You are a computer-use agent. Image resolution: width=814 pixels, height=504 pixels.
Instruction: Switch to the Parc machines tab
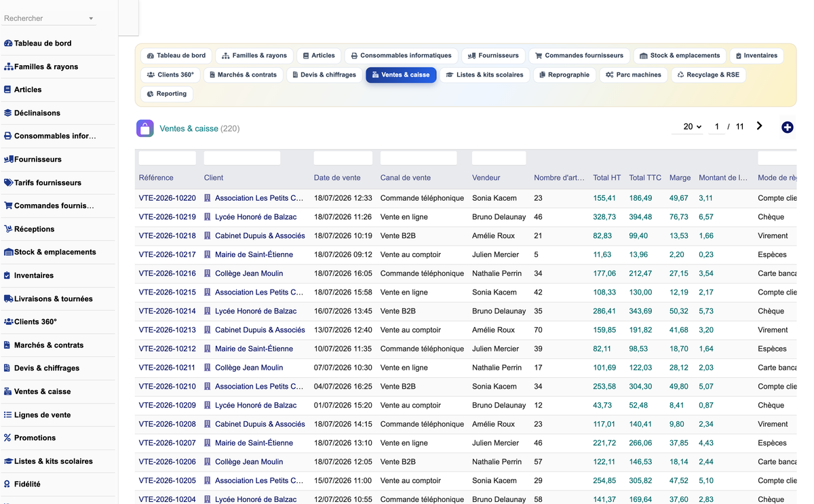633,75
